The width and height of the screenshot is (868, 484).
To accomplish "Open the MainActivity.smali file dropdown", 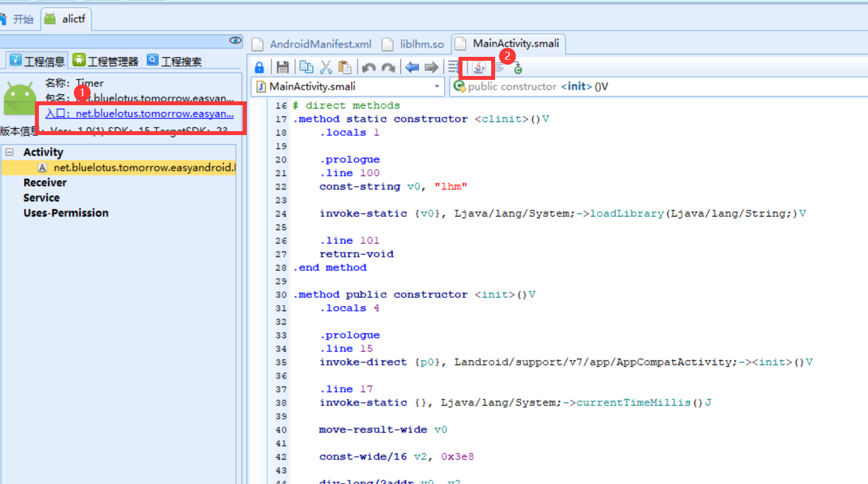I will [437, 87].
